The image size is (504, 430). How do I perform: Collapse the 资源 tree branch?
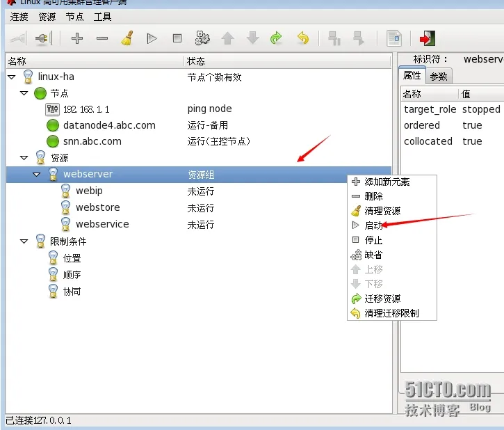coord(24,158)
